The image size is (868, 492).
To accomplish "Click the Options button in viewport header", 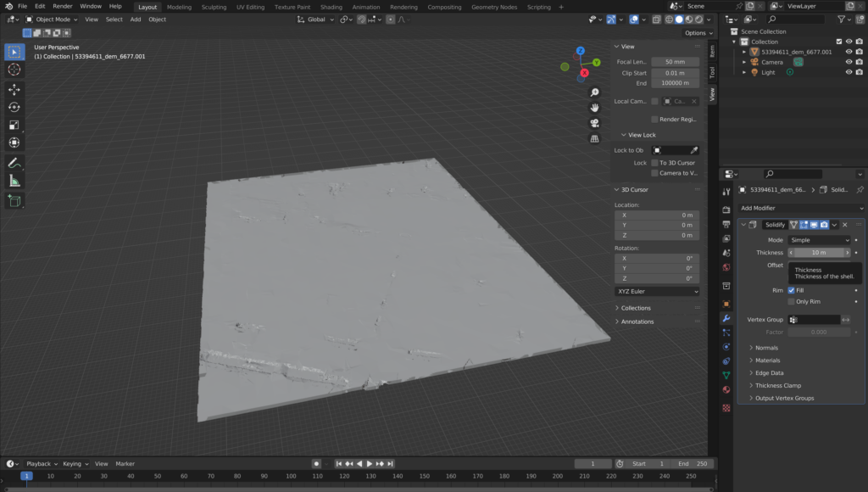I will 696,33.
